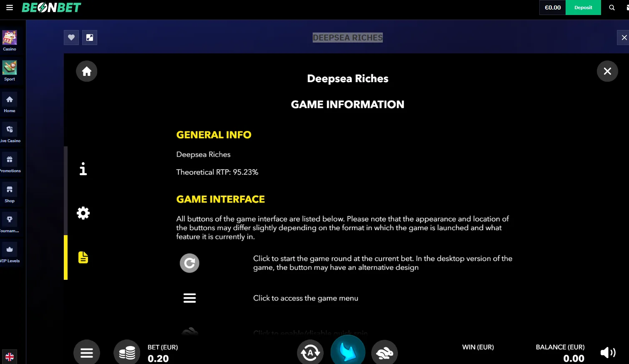Screen dimensions: 629x364
Task: Open the settings gear tab
Action: point(83,213)
